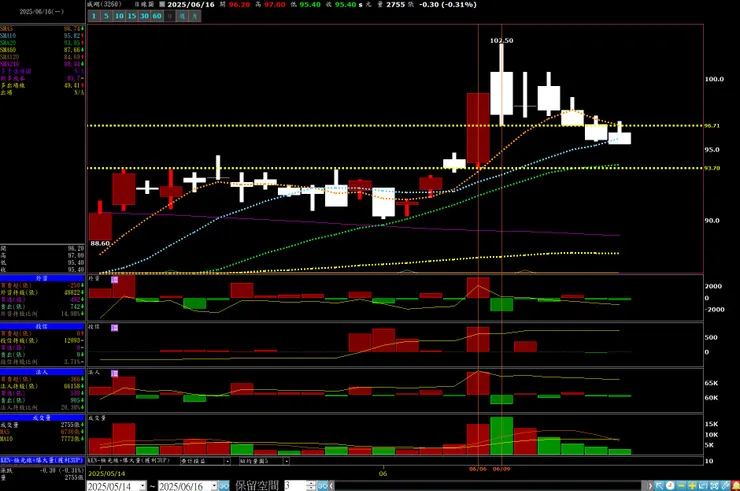Click the purple icon in institutional panel
Image resolution: width=740 pixels, height=491 pixels.
[x=114, y=373]
